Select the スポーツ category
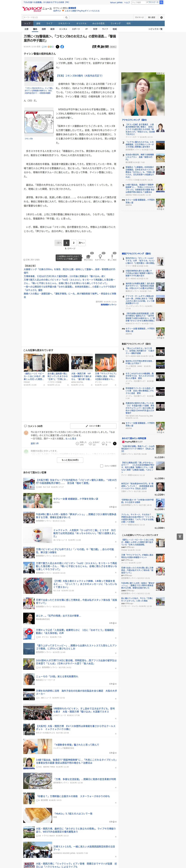This screenshot has width=186, height=868. pos(76,29)
